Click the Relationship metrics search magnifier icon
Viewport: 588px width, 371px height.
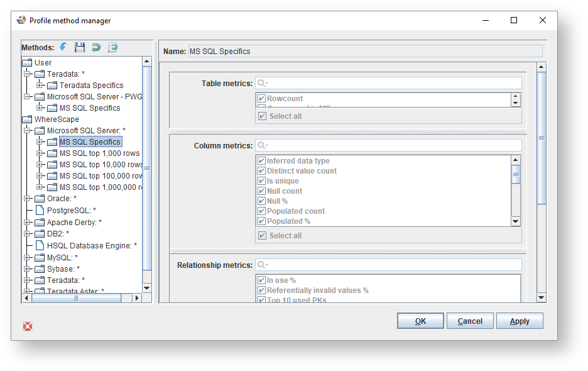click(263, 265)
